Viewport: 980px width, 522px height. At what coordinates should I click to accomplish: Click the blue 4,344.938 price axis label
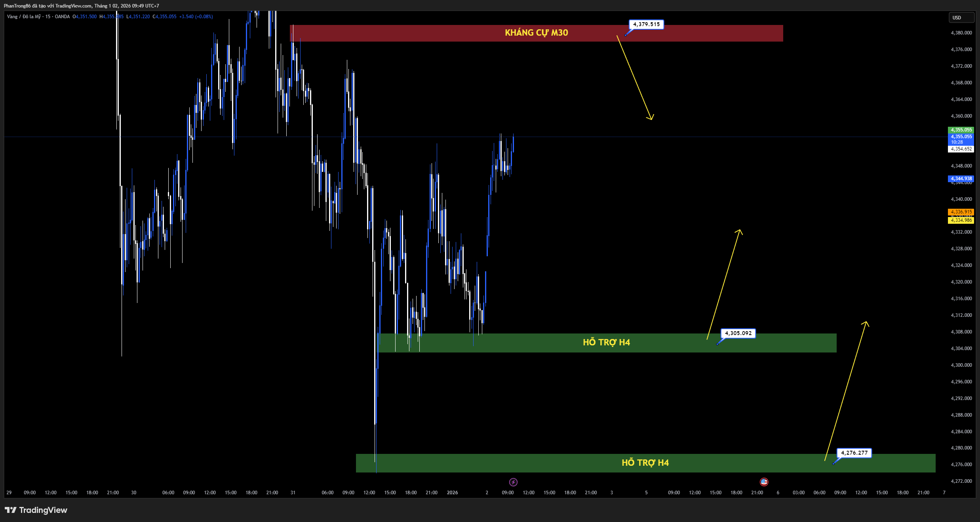tap(961, 179)
